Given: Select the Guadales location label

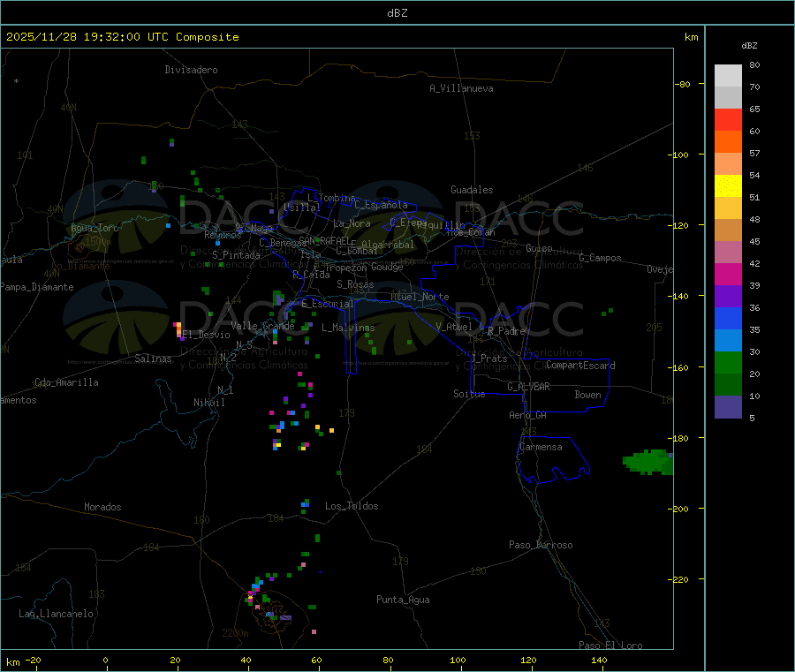Looking at the screenshot, I should pyautogui.click(x=472, y=190).
